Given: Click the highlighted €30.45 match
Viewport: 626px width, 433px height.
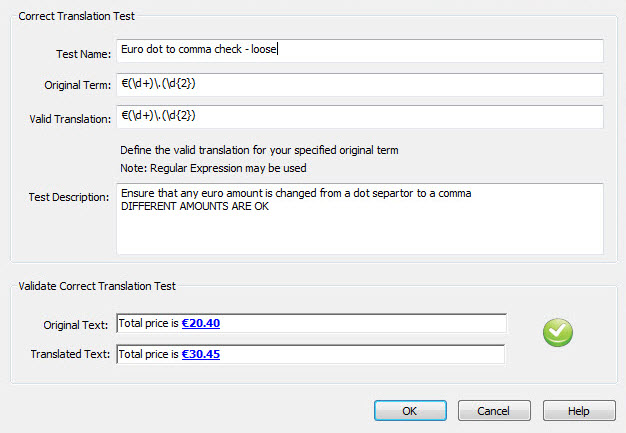Looking at the screenshot, I should pos(201,354).
